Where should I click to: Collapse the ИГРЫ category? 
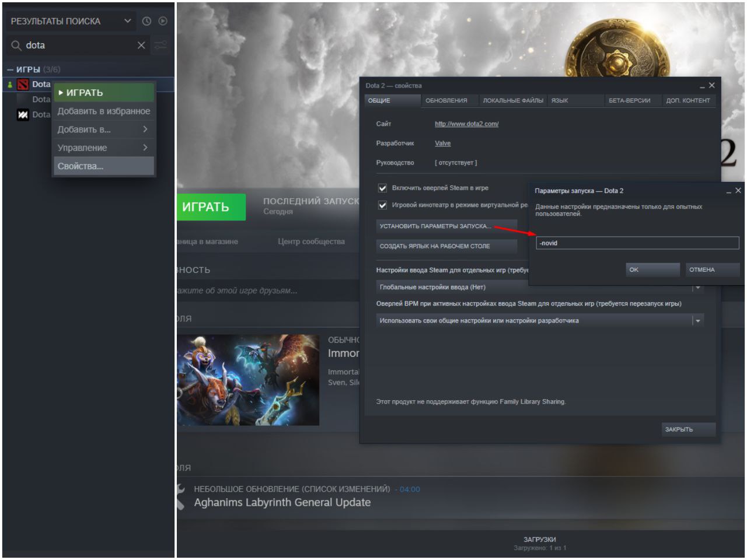pos(10,69)
